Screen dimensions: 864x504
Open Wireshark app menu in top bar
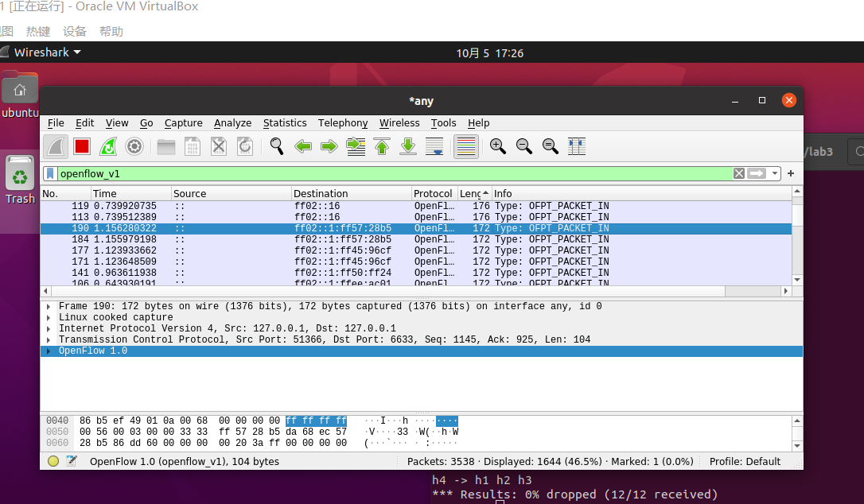pos(48,52)
